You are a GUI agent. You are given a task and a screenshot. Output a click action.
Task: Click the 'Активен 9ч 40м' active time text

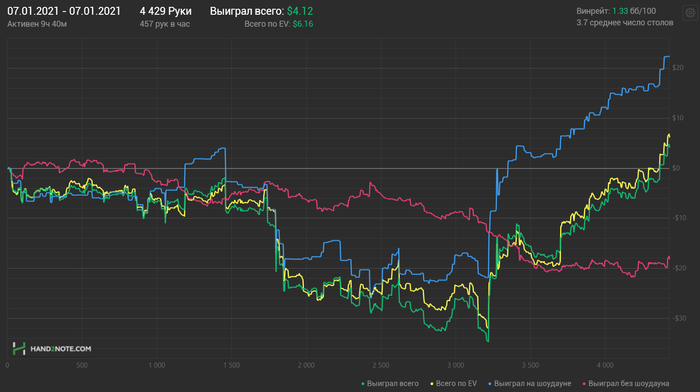click(x=37, y=24)
